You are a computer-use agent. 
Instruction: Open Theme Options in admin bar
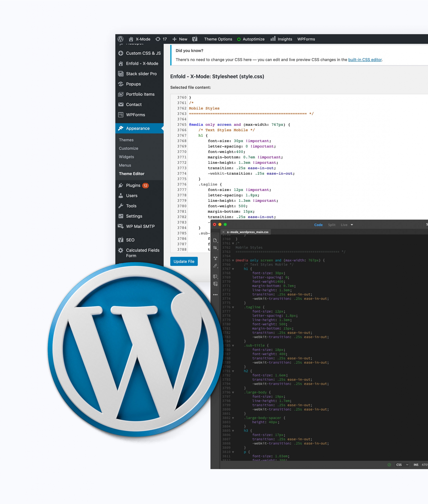point(218,39)
